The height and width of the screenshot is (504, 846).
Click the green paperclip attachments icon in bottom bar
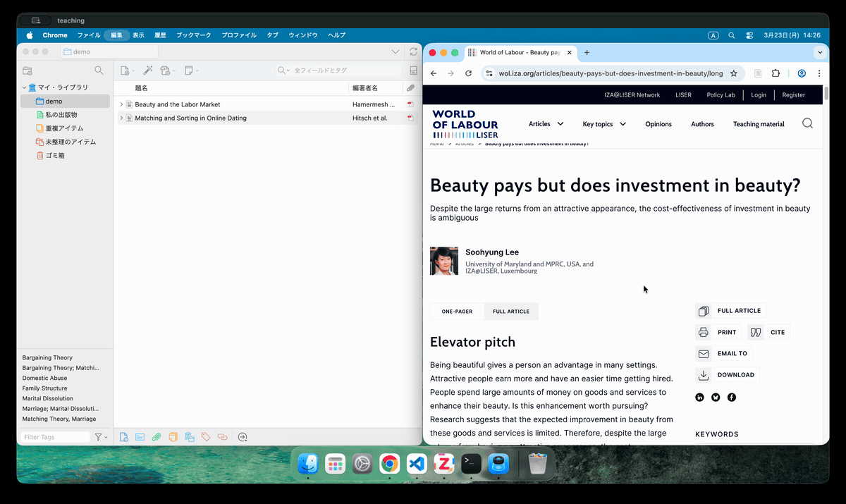[157, 437]
